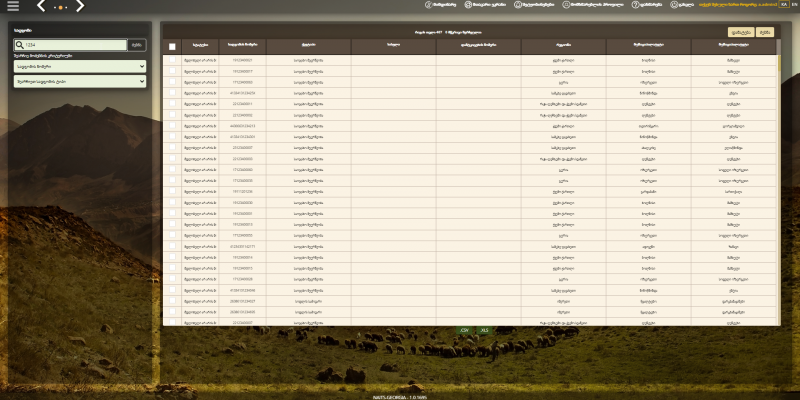Switch language to EN
This screenshot has width=800, height=400.
point(794,4)
